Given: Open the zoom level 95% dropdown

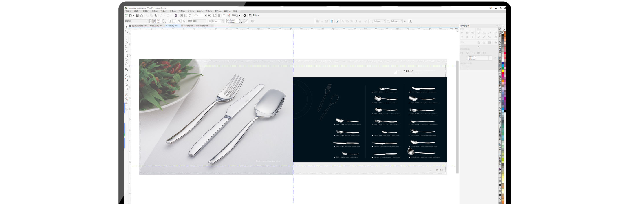Looking at the screenshot, I should [205, 15].
